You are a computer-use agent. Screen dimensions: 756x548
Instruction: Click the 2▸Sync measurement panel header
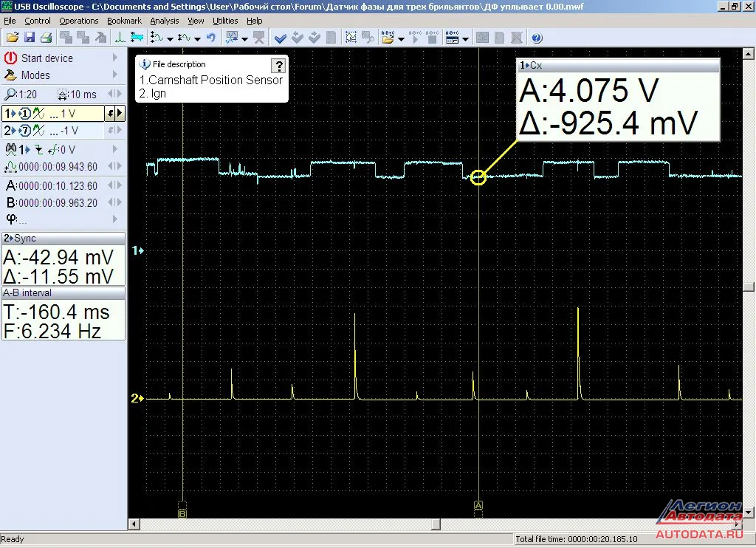click(x=63, y=239)
